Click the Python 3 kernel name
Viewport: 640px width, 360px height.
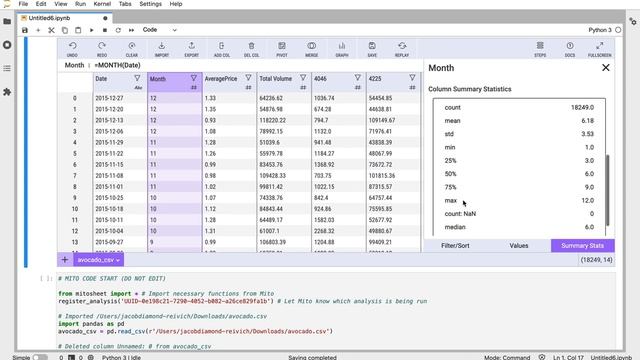tap(600, 30)
